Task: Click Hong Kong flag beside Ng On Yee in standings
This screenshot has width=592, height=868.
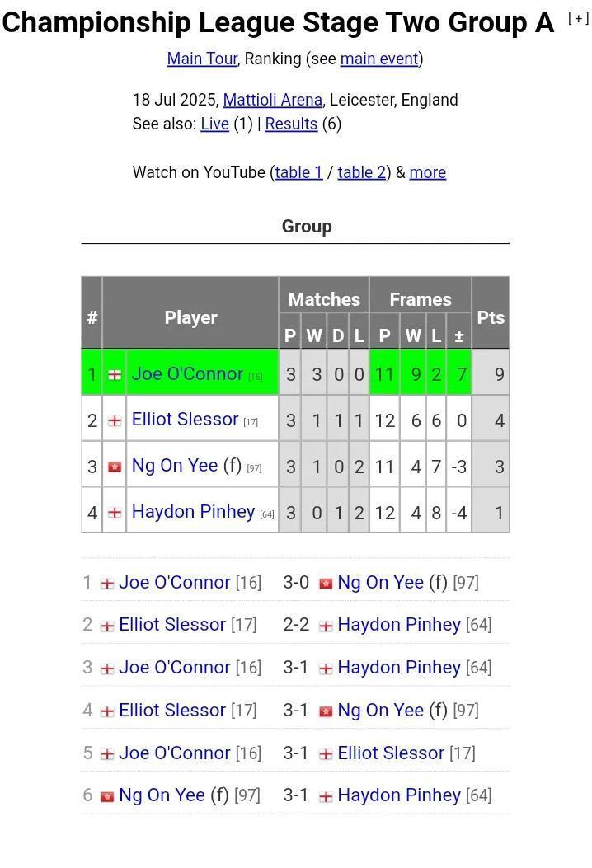Action: tap(115, 467)
